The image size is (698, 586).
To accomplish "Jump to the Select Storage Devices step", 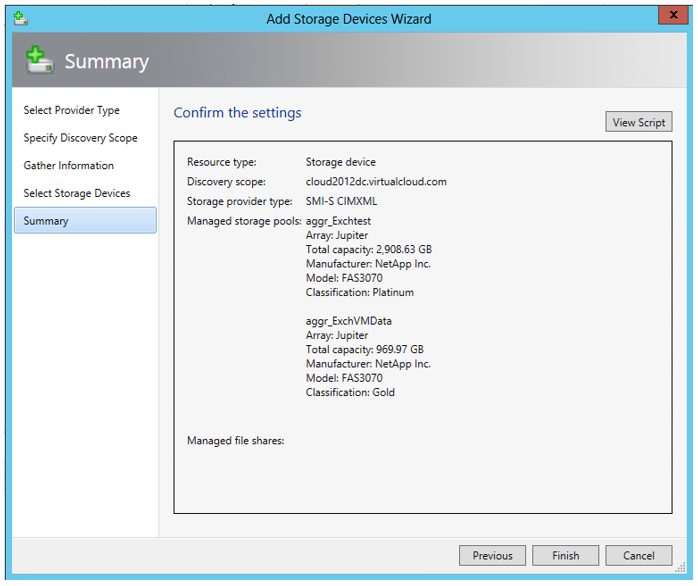I will [x=77, y=193].
